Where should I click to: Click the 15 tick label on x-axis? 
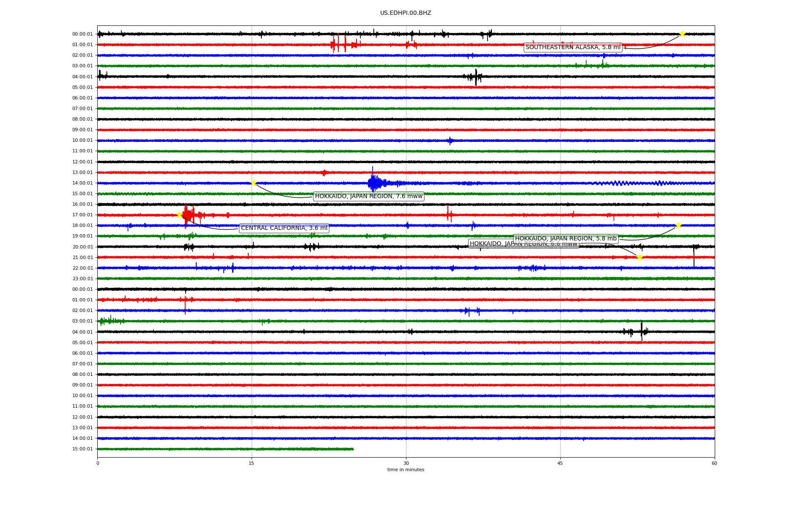pos(252,463)
